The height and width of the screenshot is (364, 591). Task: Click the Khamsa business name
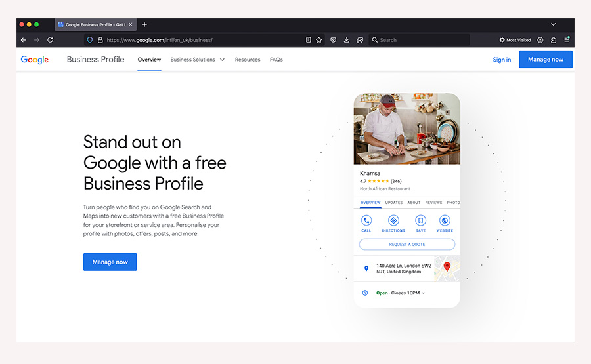[x=370, y=174]
